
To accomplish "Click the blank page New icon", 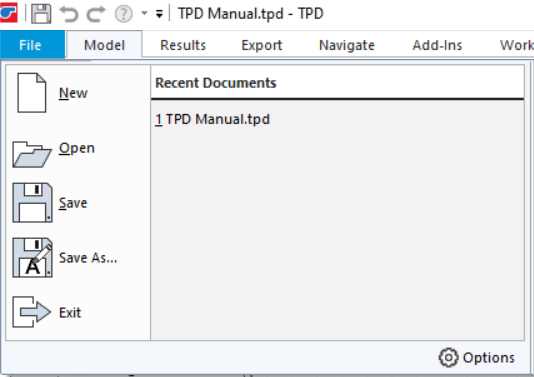I will click(x=32, y=93).
